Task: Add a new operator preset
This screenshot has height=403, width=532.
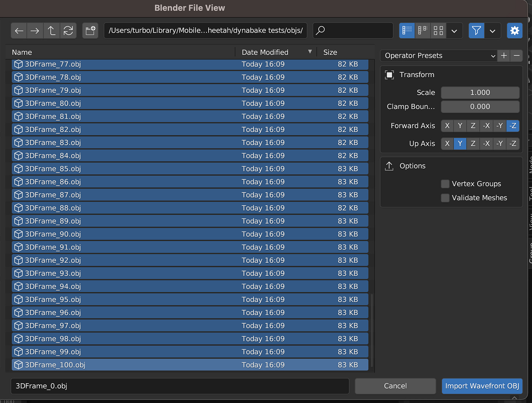Action: [x=504, y=56]
